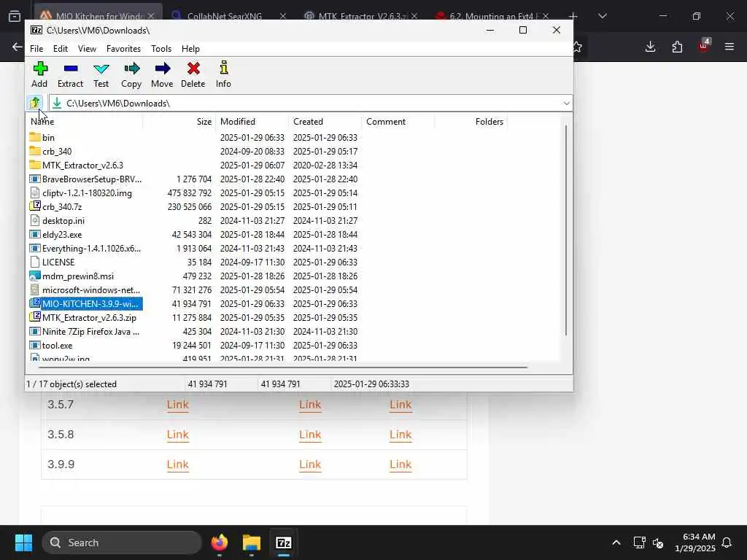Click the taskbar Search box
The image size is (747, 560).
pyautogui.click(x=122, y=542)
